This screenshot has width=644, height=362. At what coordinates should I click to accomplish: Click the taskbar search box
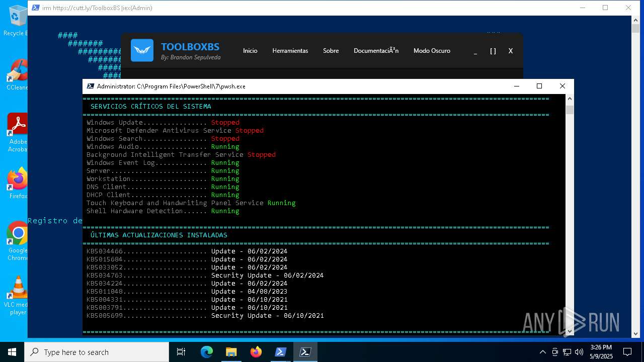click(97, 352)
